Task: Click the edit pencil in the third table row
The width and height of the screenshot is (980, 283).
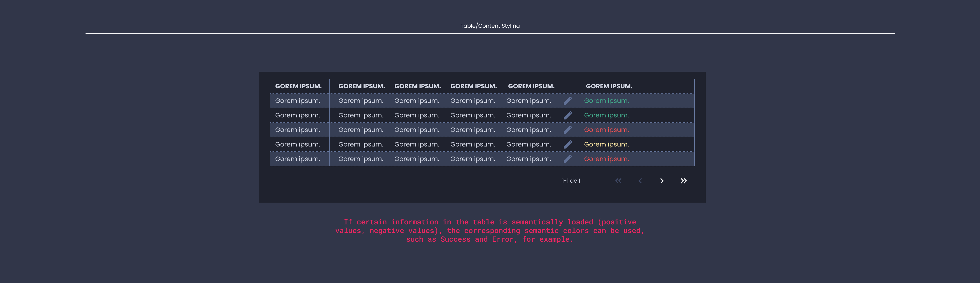Action: (x=568, y=130)
